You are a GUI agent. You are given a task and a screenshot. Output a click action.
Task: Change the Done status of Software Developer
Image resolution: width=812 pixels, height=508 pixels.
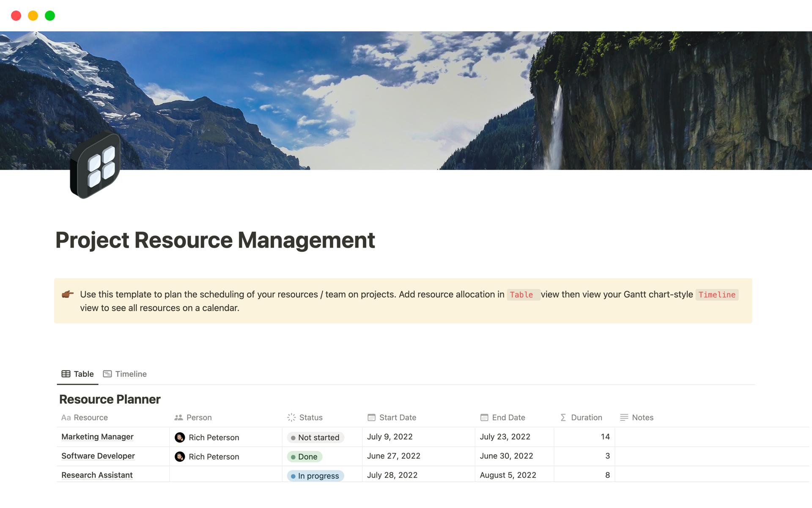point(305,456)
